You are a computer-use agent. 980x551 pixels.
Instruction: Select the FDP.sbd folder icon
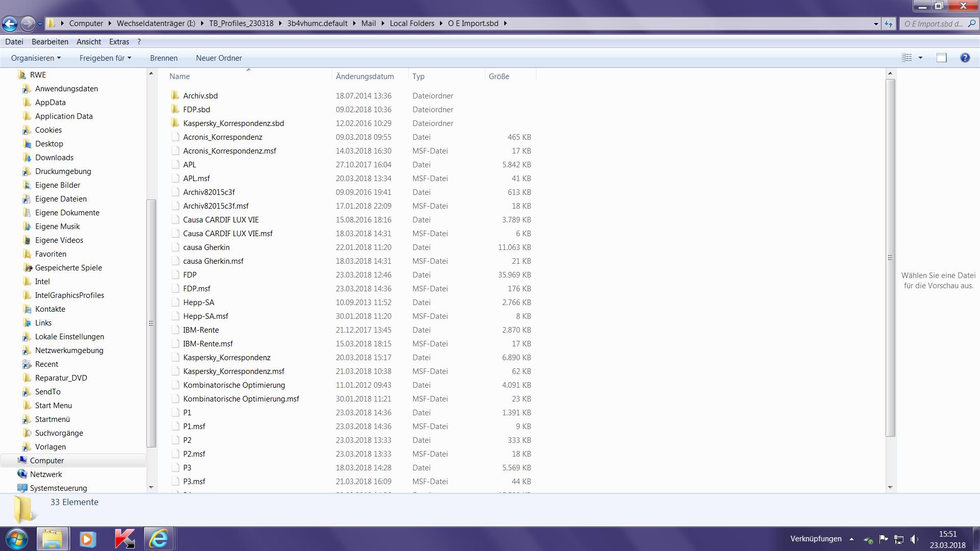175,109
